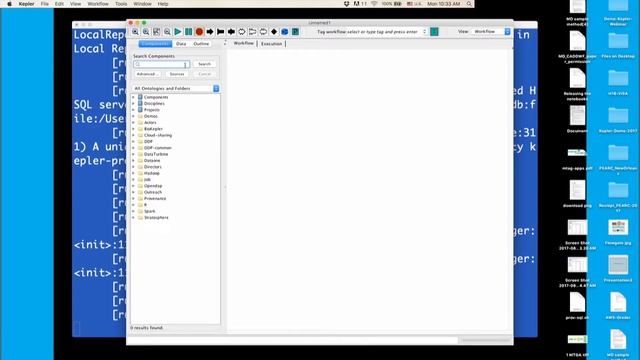Click the Advanced button
Viewport: 640px width, 360px height.
[147, 74]
